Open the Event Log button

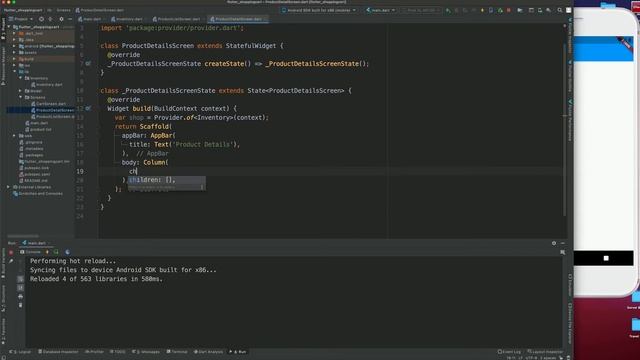coord(509,351)
